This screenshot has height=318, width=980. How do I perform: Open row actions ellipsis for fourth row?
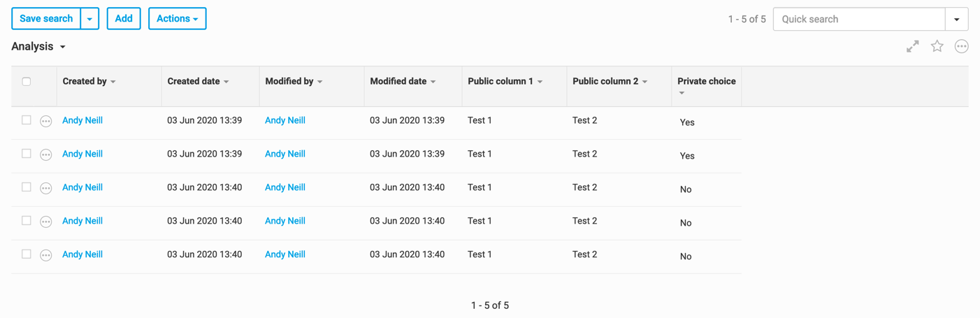(46, 222)
